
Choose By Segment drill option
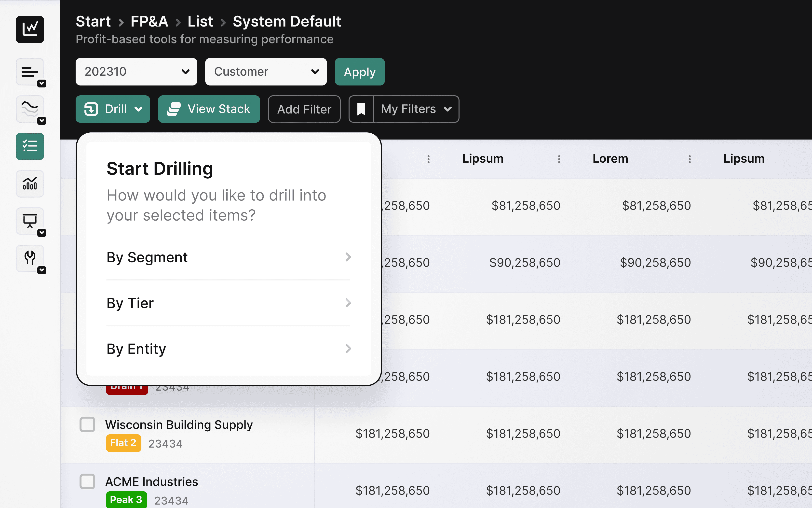(228, 257)
